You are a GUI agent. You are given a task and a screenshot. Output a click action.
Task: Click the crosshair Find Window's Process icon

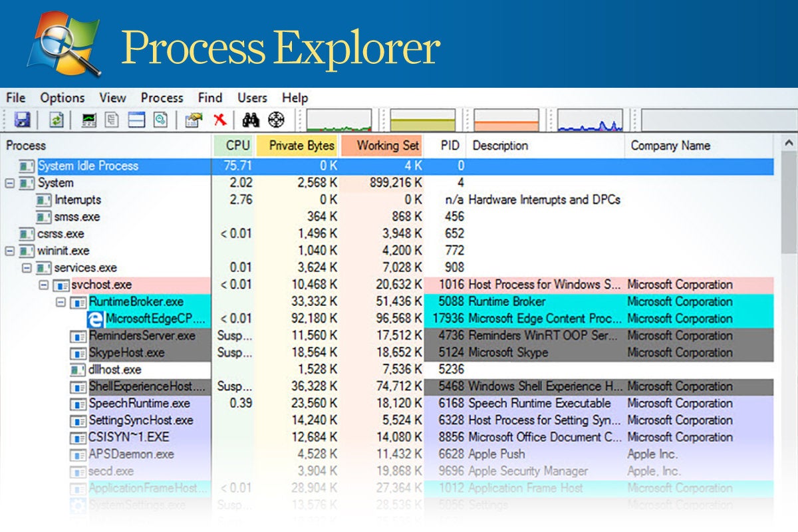point(276,120)
